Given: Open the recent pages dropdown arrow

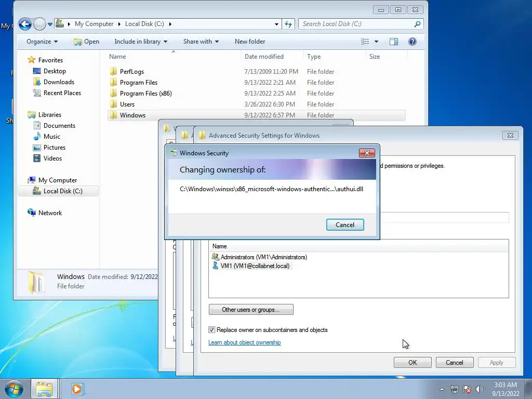Looking at the screenshot, I should (50, 24).
